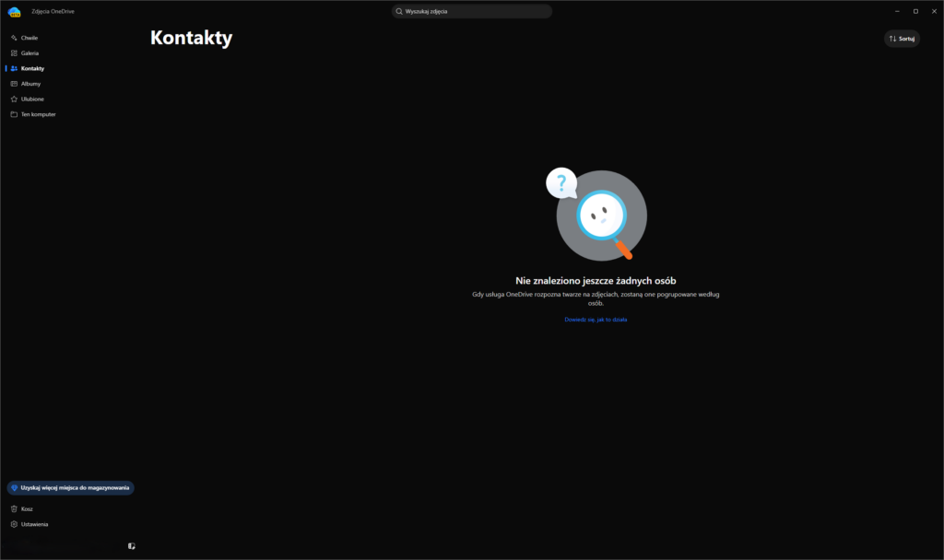
Task: Open the Ustawienia gear icon
Action: click(x=14, y=524)
